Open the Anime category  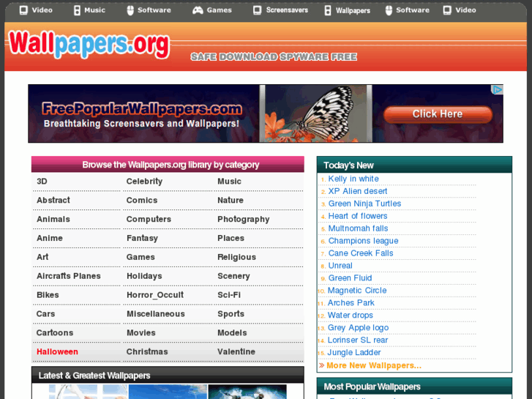click(50, 238)
